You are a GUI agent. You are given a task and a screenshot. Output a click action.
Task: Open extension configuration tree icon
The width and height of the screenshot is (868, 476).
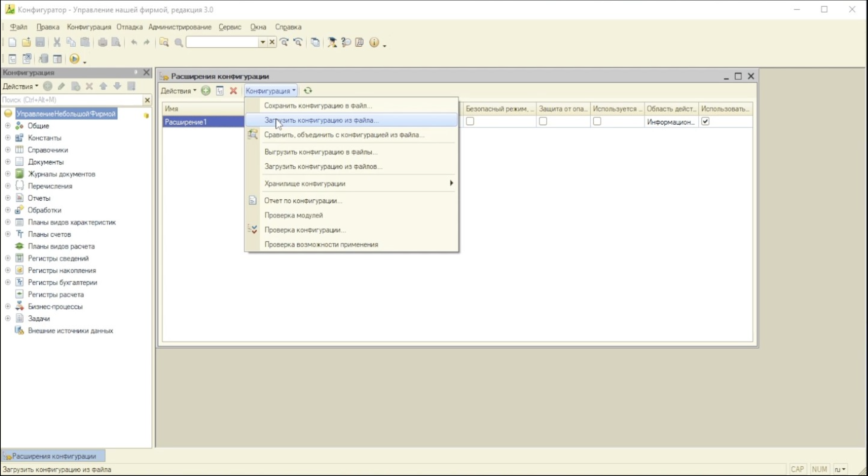[220, 91]
